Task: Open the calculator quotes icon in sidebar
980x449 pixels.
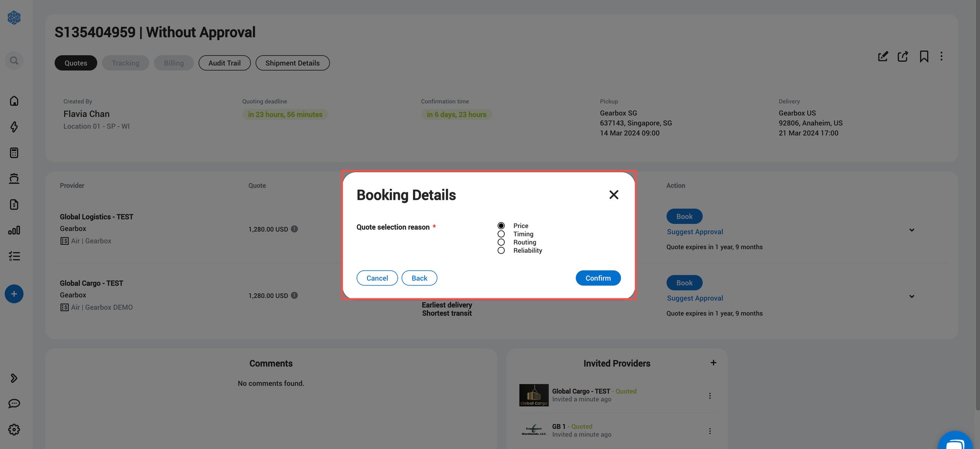Action: coord(14,152)
